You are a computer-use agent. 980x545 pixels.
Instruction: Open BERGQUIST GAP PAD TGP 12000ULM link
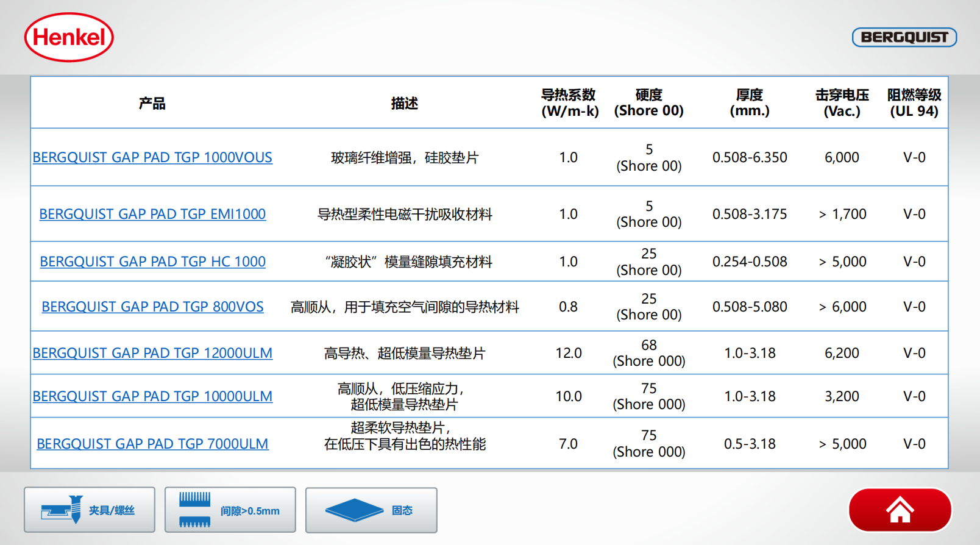[x=152, y=353]
